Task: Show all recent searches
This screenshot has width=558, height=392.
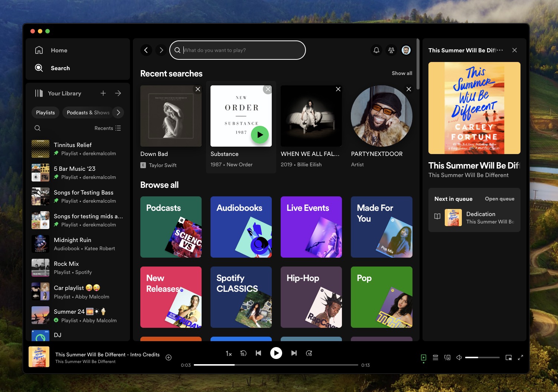Action: pyautogui.click(x=402, y=73)
